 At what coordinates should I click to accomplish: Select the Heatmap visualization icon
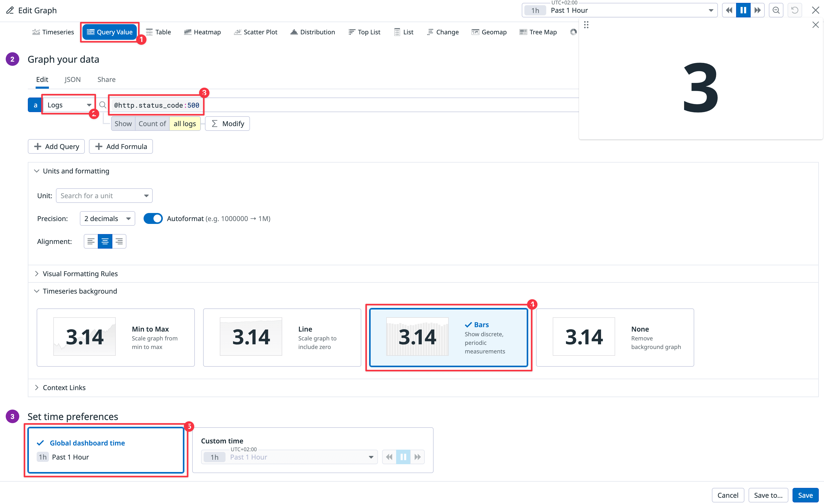[188, 32]
